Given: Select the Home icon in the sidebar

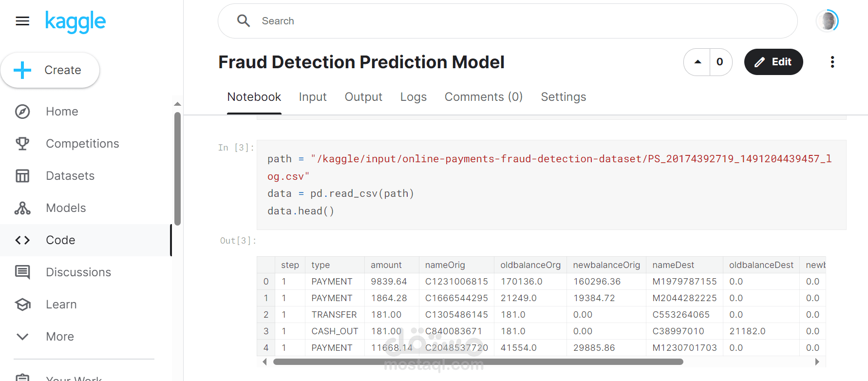Looking at the screenshot, I should [22, 111].
